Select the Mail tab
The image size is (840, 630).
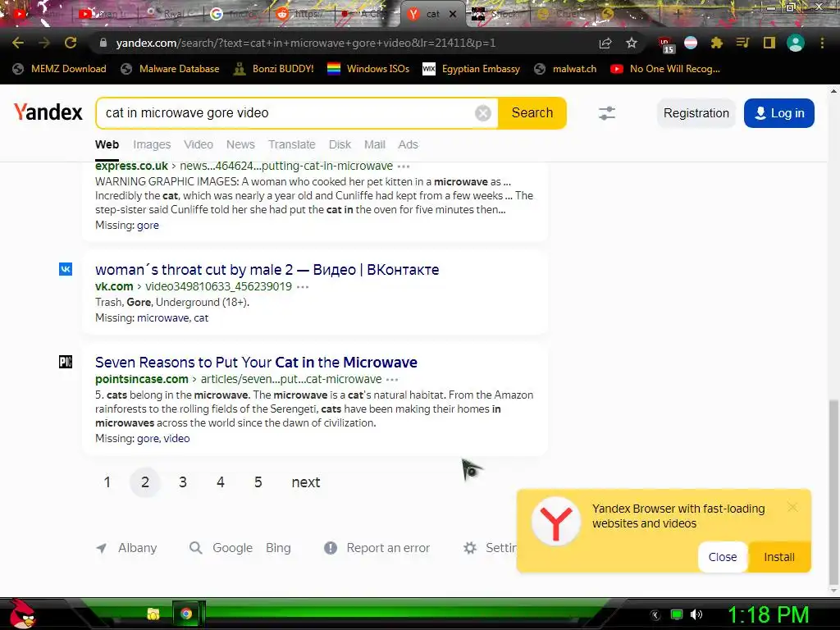374,144
